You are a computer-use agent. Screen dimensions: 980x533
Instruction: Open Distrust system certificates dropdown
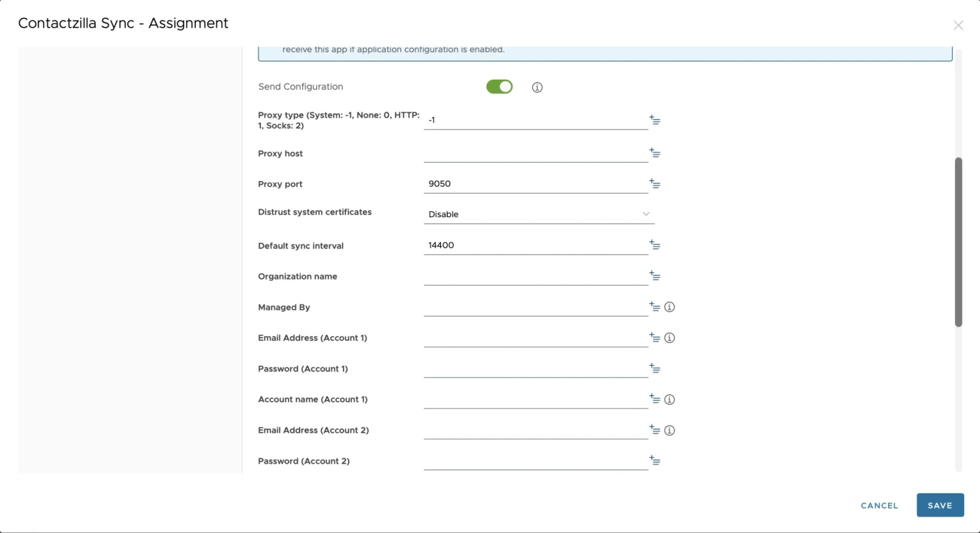(539, 214)
